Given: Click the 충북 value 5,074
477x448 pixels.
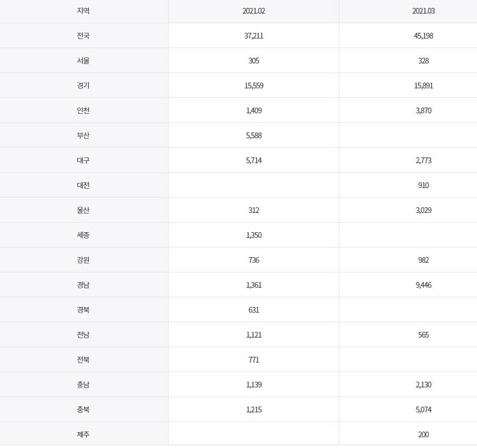Looking at the screenshot, I should 424,409.
